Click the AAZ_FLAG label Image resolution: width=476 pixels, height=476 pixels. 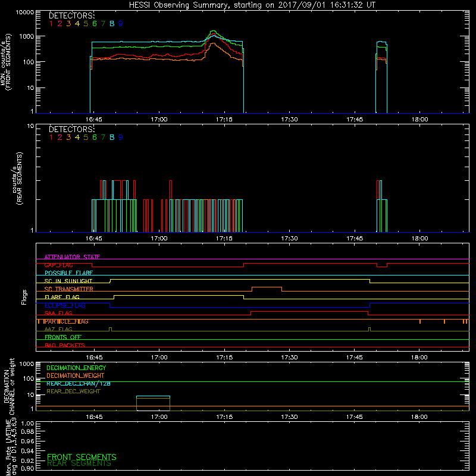pos(58,329)
